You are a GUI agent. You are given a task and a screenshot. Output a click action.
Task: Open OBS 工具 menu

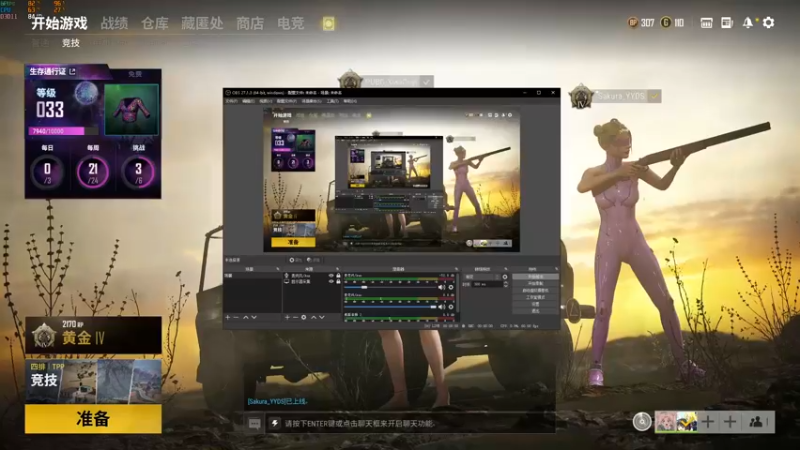coord(333,101)
